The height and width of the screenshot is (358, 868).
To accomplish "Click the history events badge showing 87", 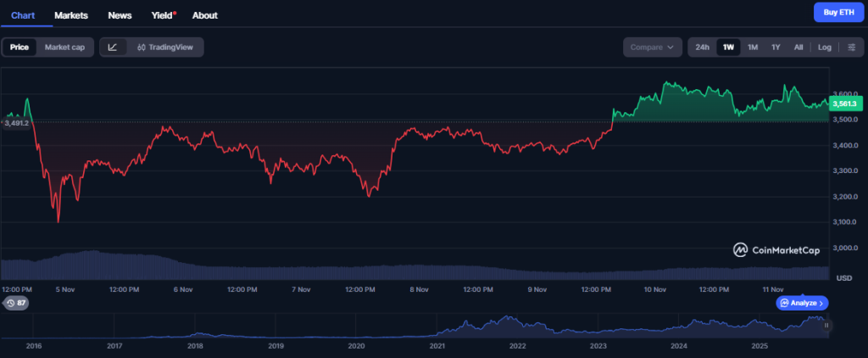I will tap(16, 303).
